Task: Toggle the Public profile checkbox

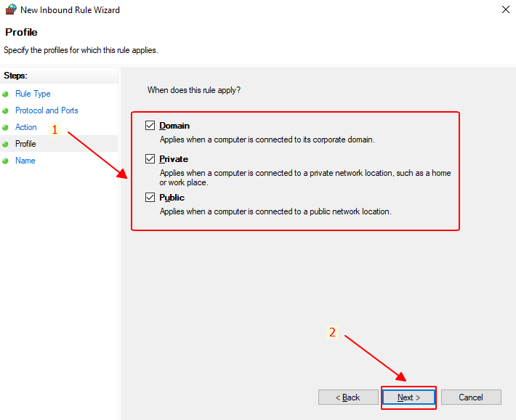Action: pyautogui.click(x=150, y=197)
